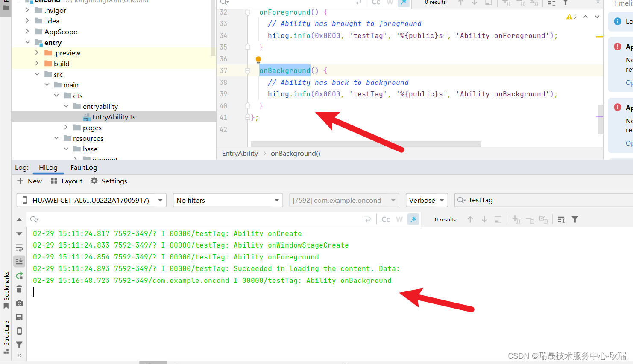This screenshot has height=364, width=633.
Task: Open log Settings
Action: (x=109, y=181)
